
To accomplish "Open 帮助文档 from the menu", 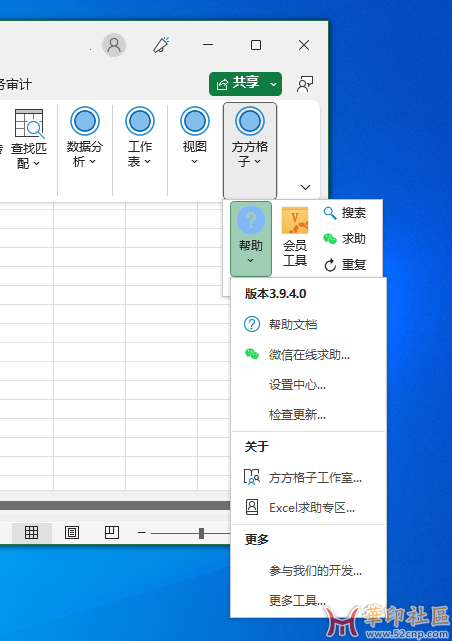I will point(309,325).
